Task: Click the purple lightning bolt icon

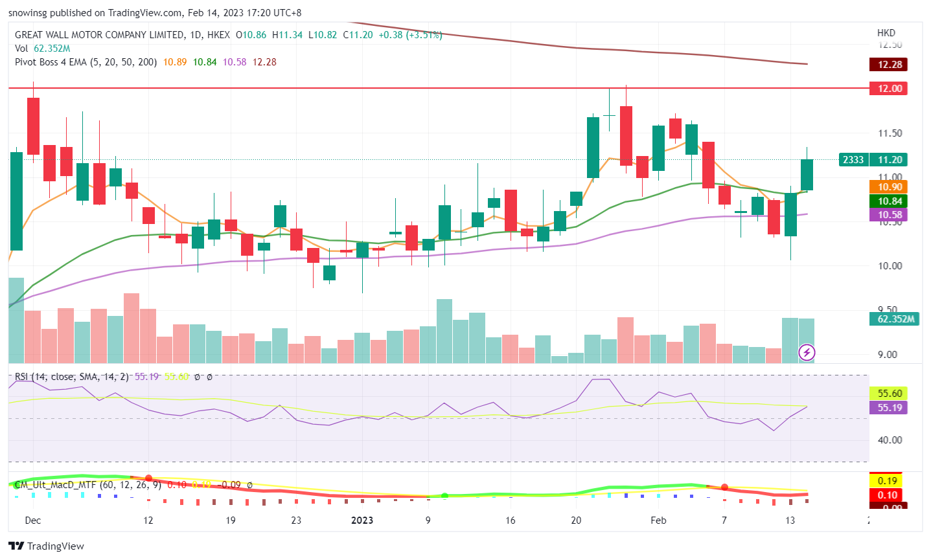Action: 807,352
